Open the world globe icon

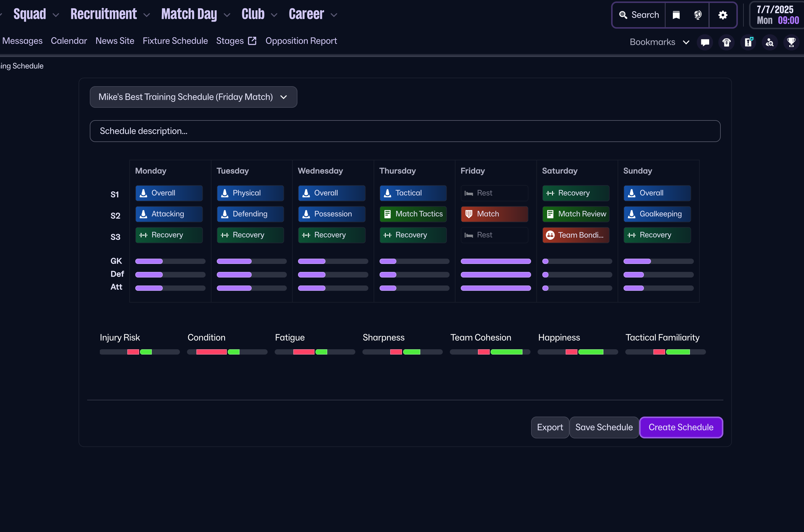(698, 15)
